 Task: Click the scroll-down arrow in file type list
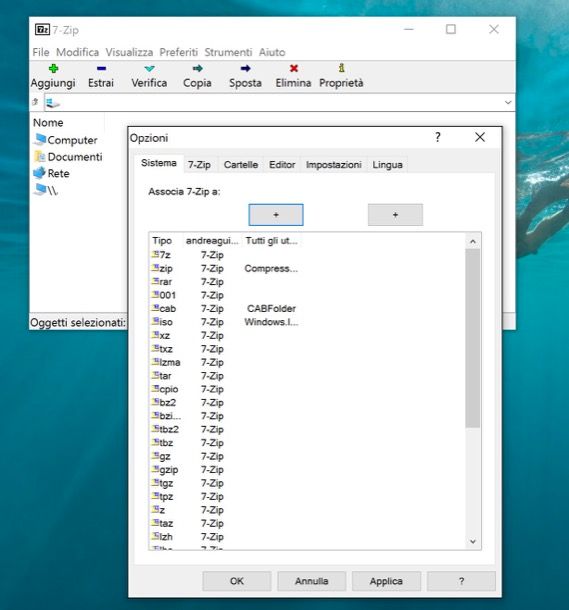click(x=473, y=541)
